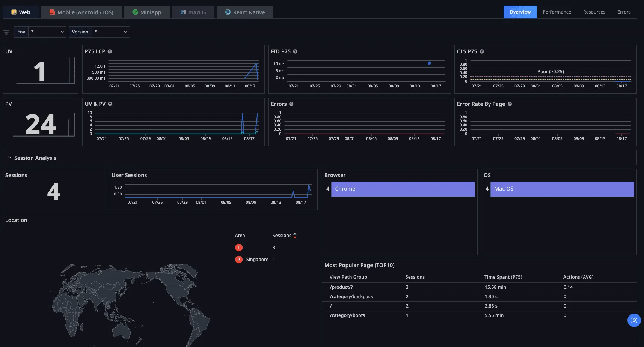
Task: Click the floating blue screenshot button
Action: point(634,320)
